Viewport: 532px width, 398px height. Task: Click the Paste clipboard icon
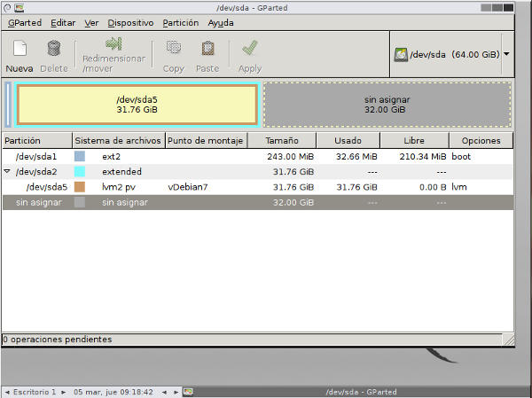pos(207,48)
